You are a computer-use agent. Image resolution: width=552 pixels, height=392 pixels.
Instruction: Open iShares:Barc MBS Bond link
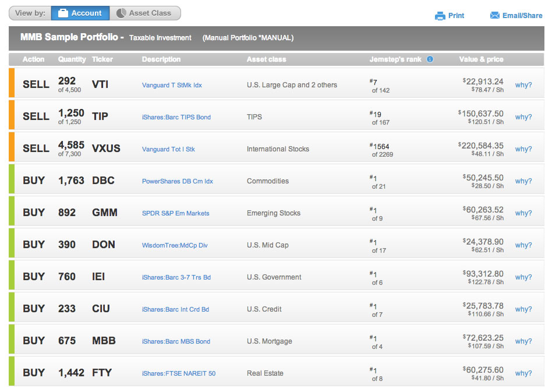coord(176,341)
